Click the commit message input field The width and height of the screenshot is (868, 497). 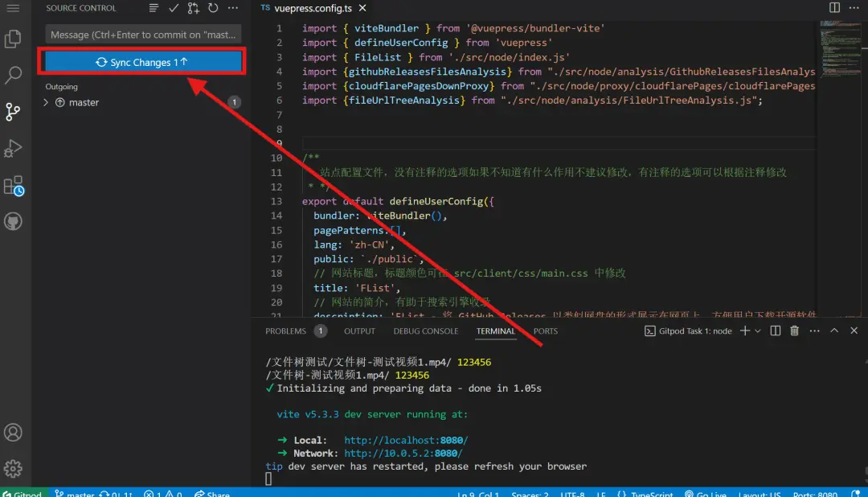pos(143,35)
